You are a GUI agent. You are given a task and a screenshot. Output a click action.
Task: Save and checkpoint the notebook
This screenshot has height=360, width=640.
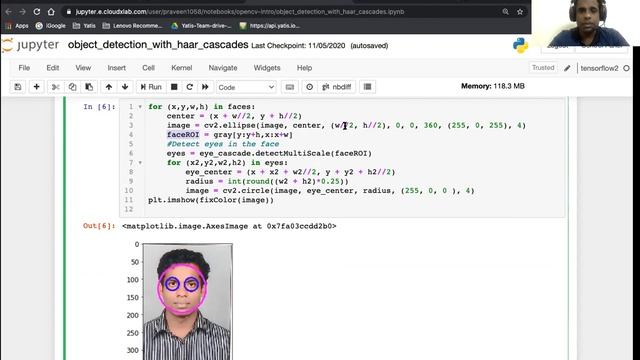[18, 87]
